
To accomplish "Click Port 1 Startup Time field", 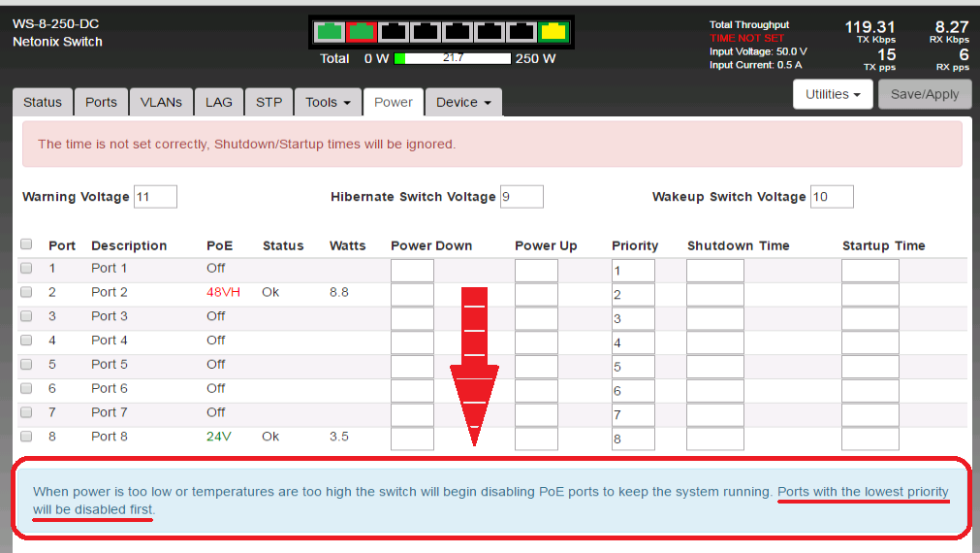I will (870, 271).
